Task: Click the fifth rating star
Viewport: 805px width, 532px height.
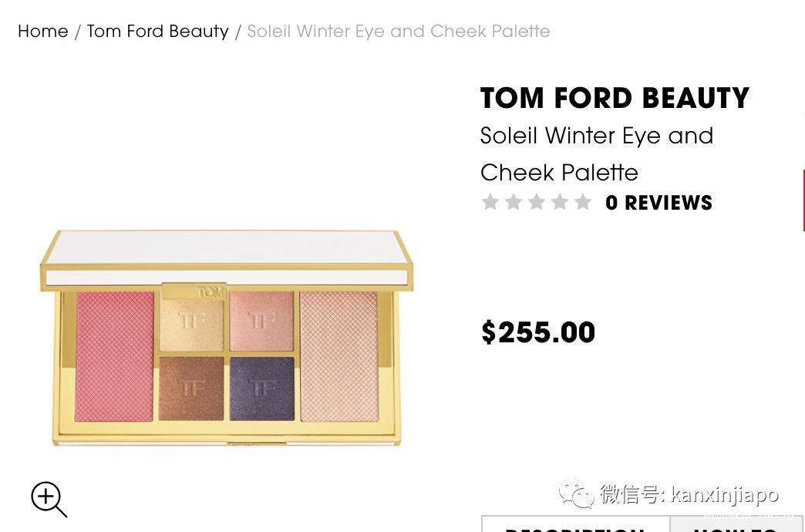Action: coord(583,202)
